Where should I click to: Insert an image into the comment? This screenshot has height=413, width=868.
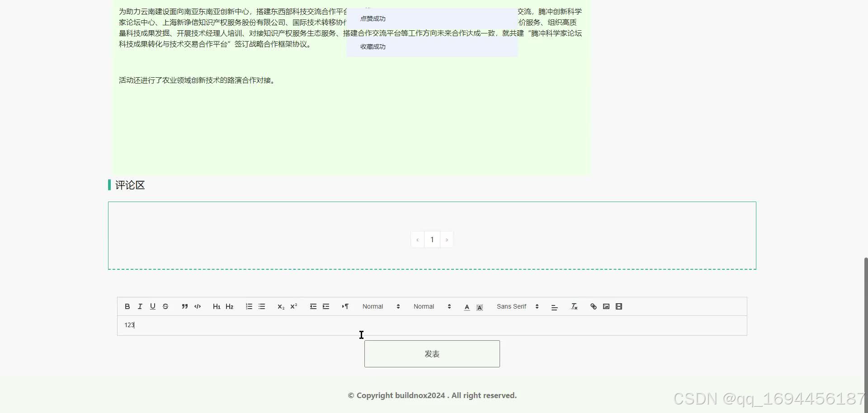(606, 306)
